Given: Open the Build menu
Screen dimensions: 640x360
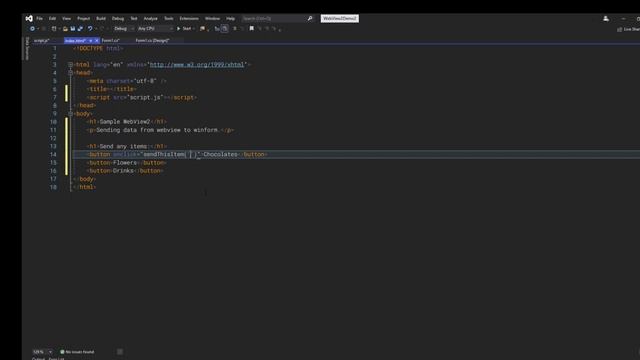Looking at the screenshot, I should coord(101,18).
